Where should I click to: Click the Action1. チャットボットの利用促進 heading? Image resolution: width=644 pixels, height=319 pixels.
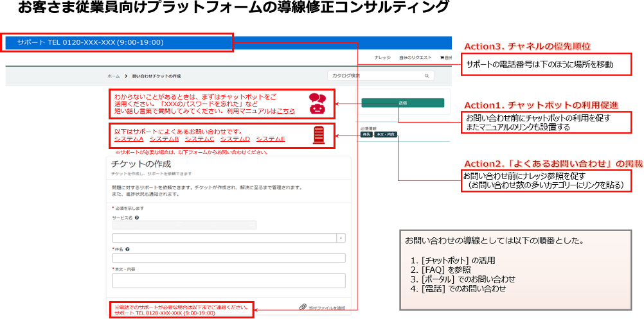pos(541,105)
